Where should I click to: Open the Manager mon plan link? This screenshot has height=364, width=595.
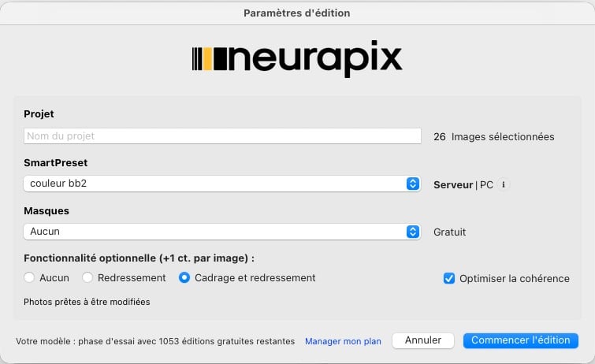(x=343, y=341)
